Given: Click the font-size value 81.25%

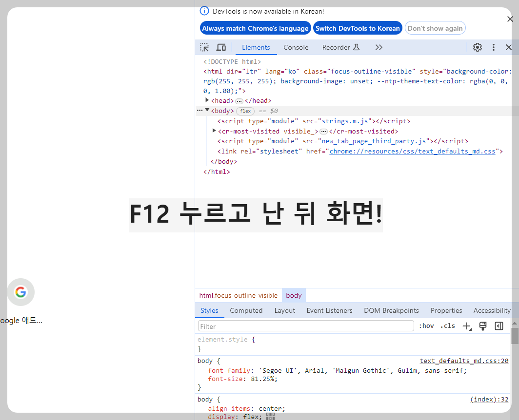Looking at the screenshot, I should pos(263,379).
